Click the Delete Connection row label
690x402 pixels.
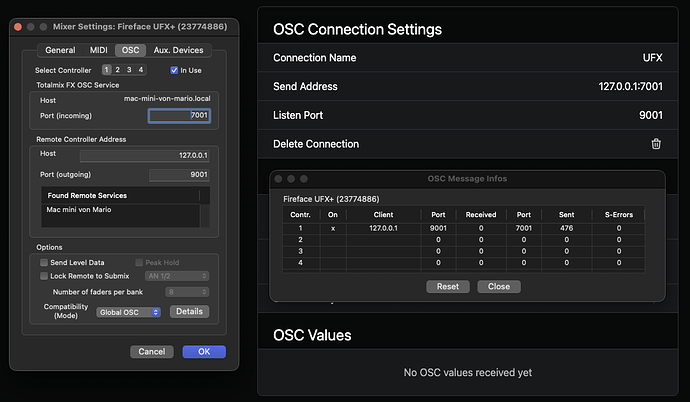click(316, 144)
